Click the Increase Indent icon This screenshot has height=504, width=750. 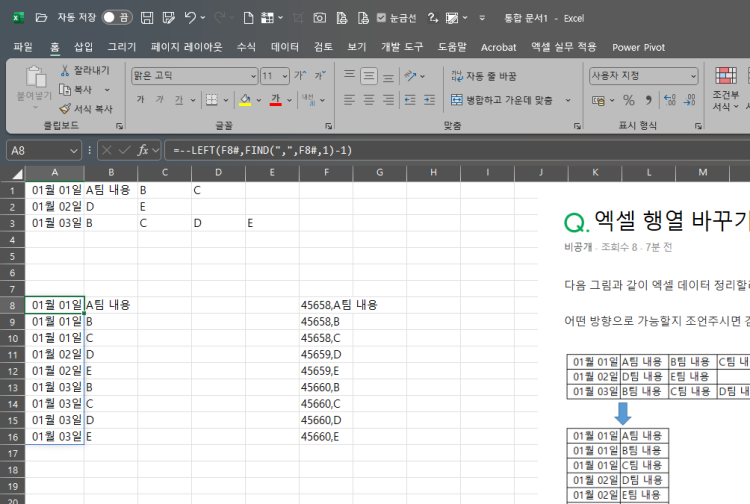click(430, 99)
